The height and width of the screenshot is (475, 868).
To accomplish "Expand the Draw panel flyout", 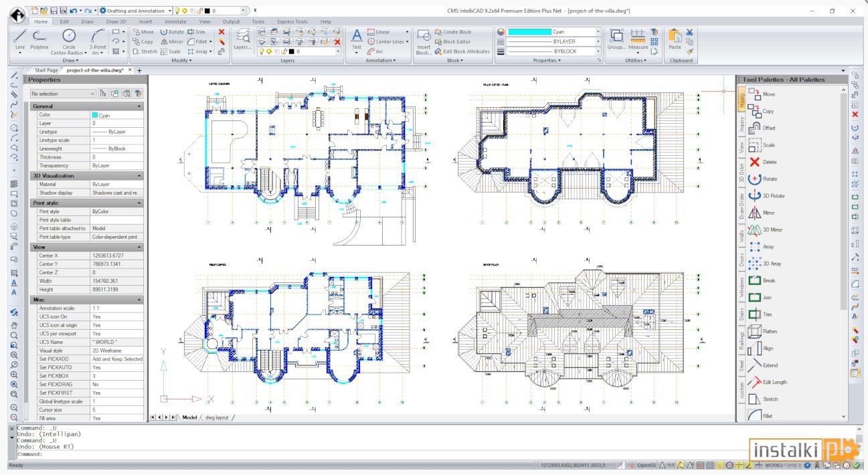I will tap(70, 60).
